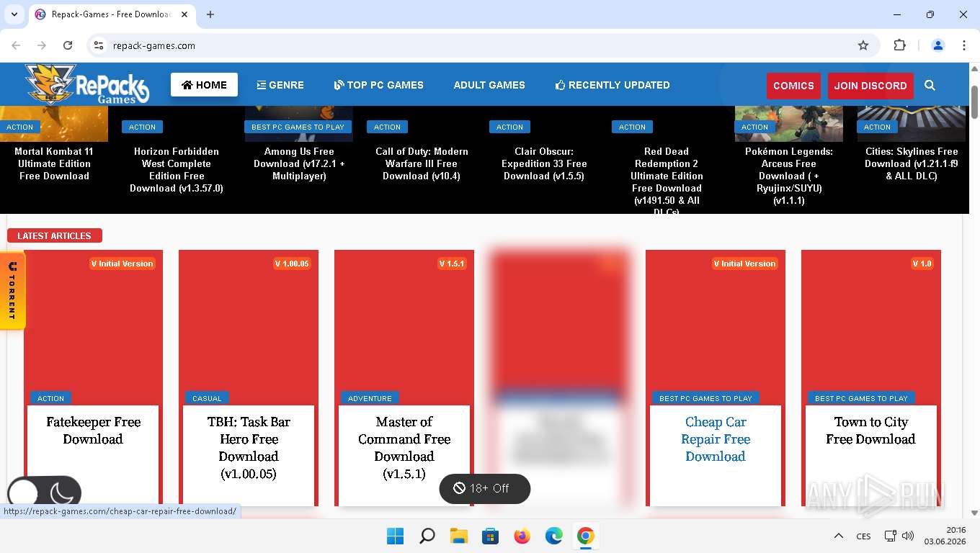Expand the tab search chevron
This screenshot has height=553, width=980.
tap(14, 14)
